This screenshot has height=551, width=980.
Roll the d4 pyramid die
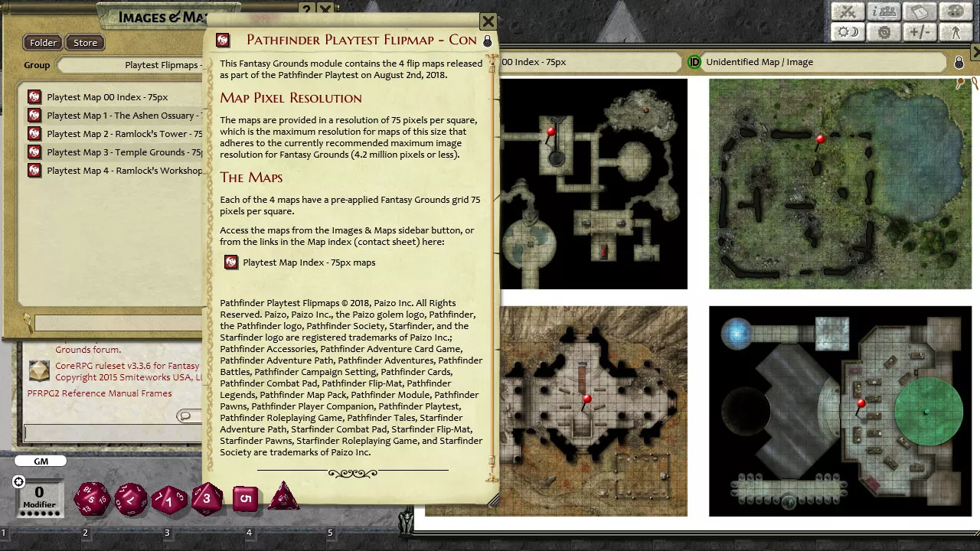[283, 496]
